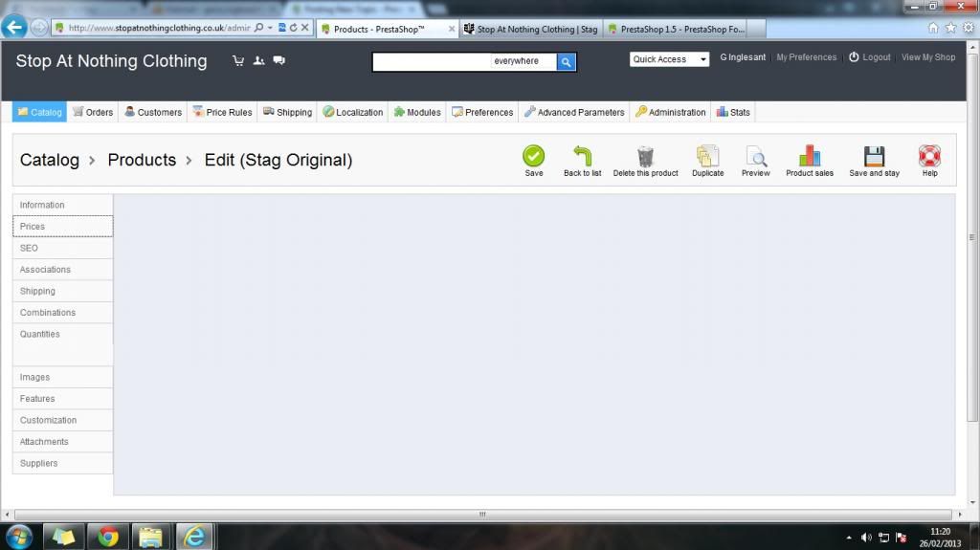
Task: Click the Delete this product trash icon
Action: (645, 156)
